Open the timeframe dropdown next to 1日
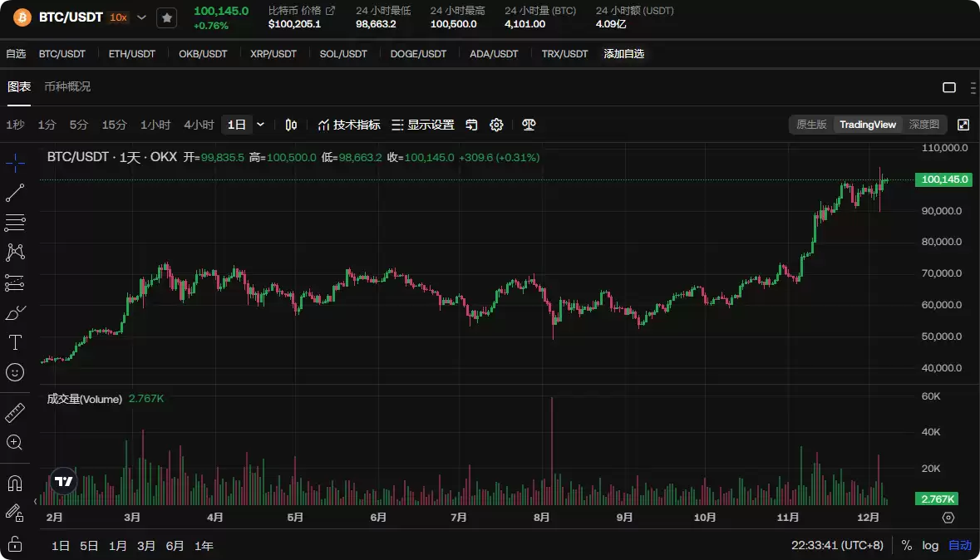Viewport: 980px width, 560px height. click(x=259, y=124)
